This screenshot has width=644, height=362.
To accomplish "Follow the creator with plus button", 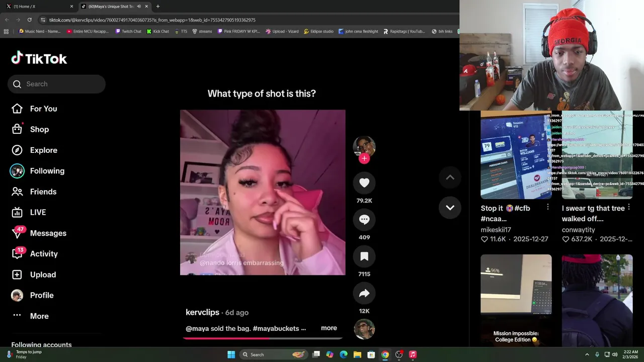I will (x=364, y=158).
